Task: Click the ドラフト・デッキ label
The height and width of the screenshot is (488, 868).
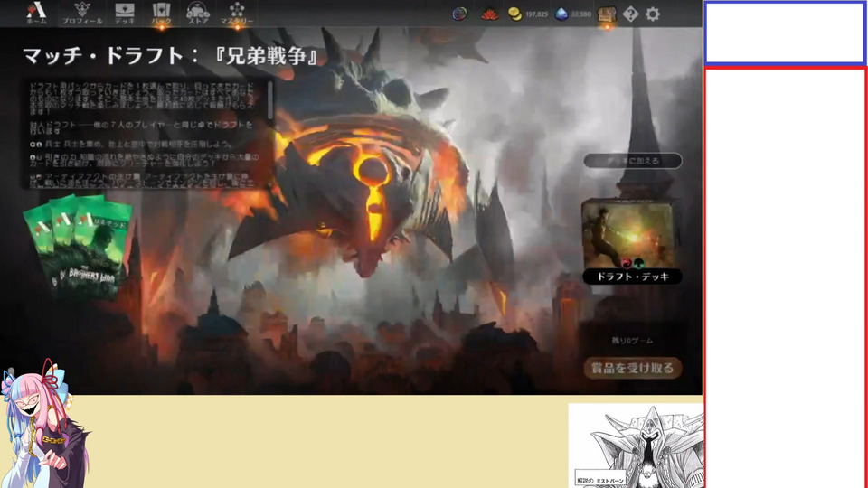Action: tap(633, 277)
